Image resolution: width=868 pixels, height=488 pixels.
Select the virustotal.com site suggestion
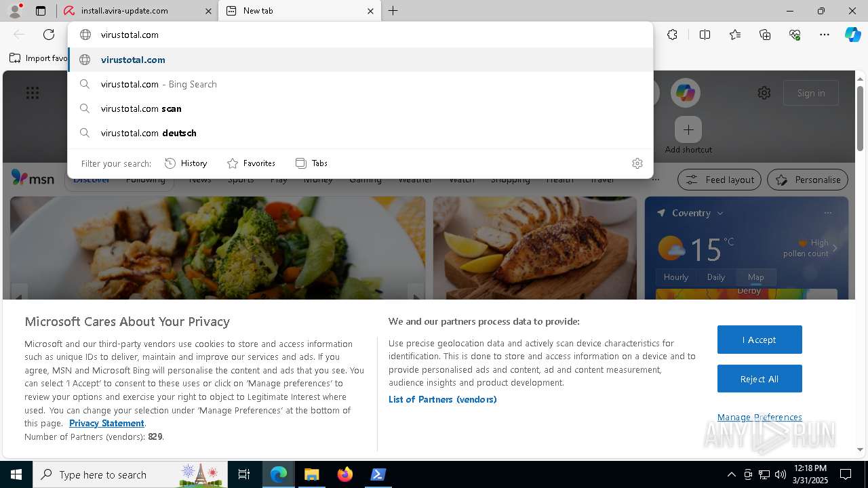[361, 60]
